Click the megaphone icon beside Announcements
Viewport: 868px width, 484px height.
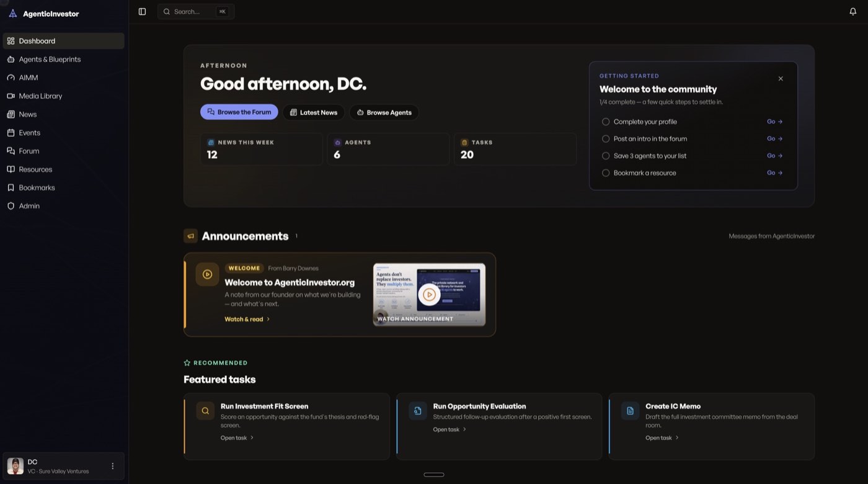190,236
